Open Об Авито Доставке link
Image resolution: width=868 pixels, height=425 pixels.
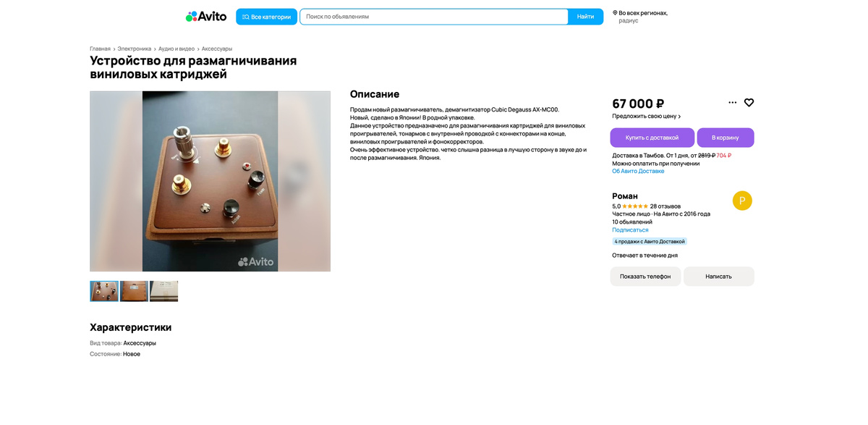[x=638, y=172]
